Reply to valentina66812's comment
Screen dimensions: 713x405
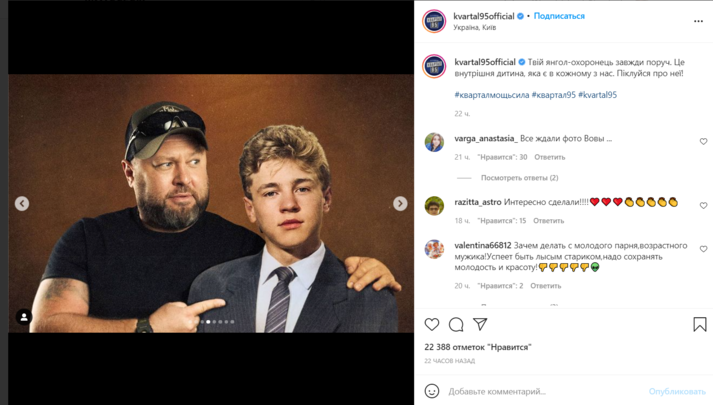point(545,286)
